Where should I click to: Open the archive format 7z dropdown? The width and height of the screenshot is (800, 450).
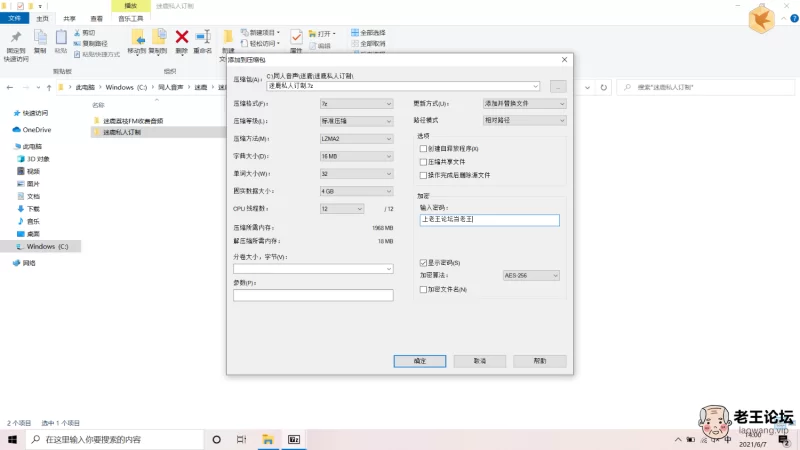pyautogui.click(x=356, y=104)
